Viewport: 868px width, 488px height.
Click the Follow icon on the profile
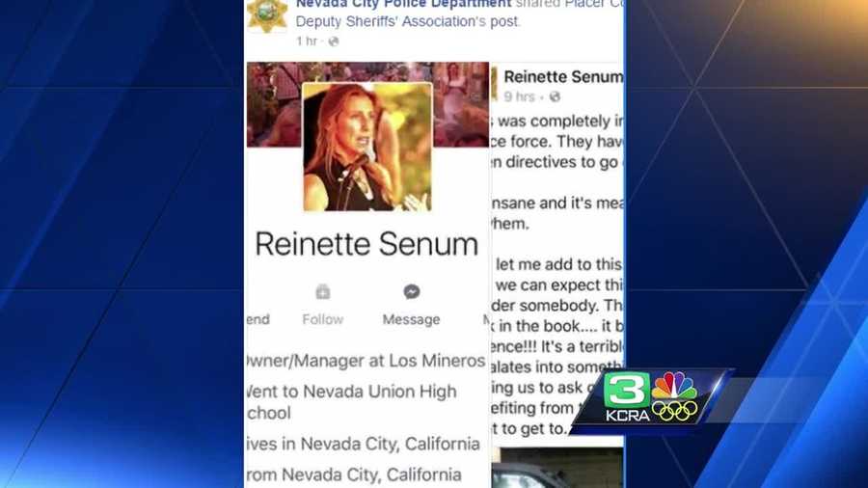pos(323,291)
